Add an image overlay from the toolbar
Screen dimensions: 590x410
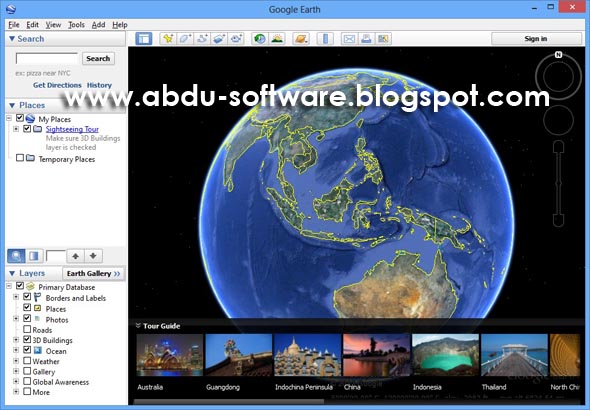point(219,39)
